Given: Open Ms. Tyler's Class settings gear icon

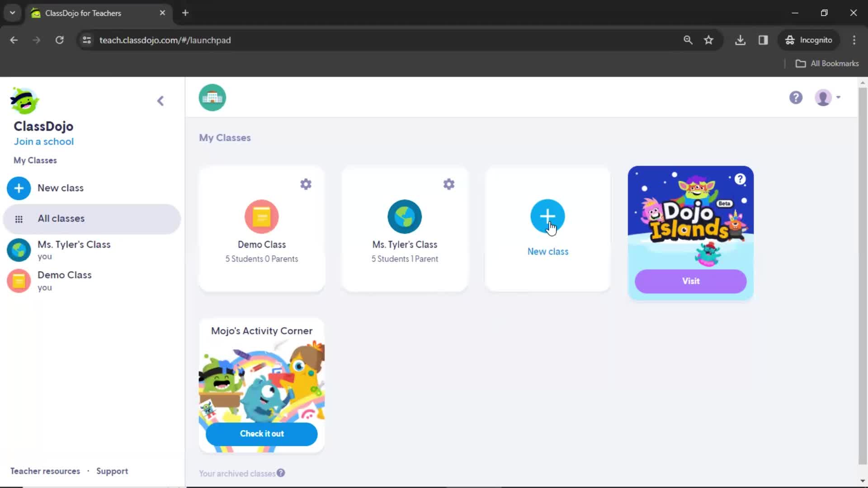Looking at the screenshot, I should (x=448, y=184).
